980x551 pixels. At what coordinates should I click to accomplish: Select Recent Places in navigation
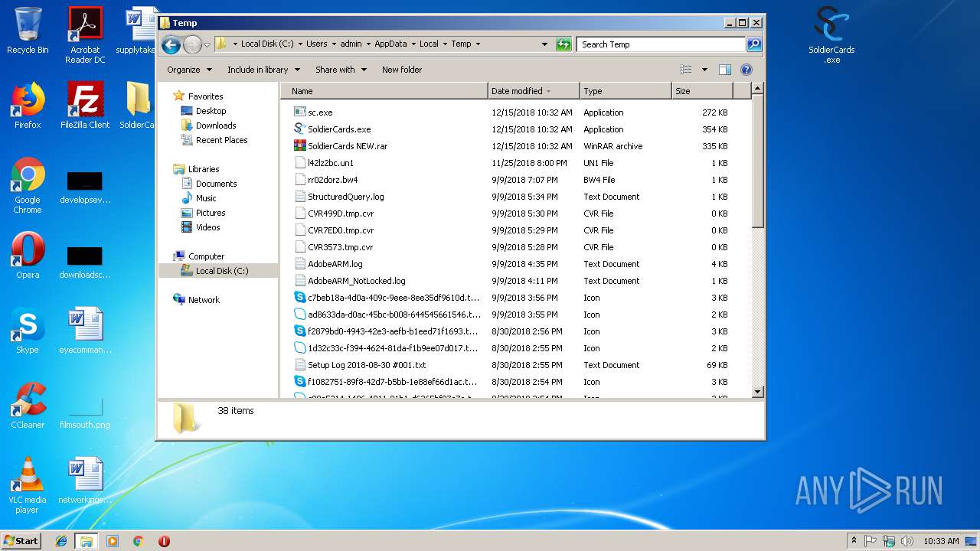(x=221, y=140)
